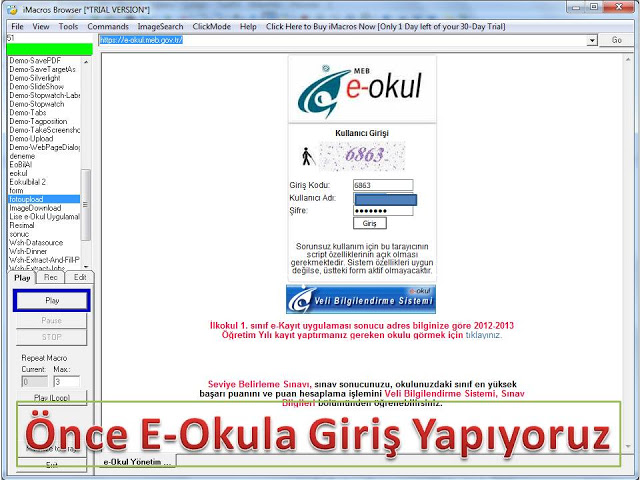Select the Demo-Tabs macro
The width and height of the screenshot is (640, 480).
click(x=28, y=113)
